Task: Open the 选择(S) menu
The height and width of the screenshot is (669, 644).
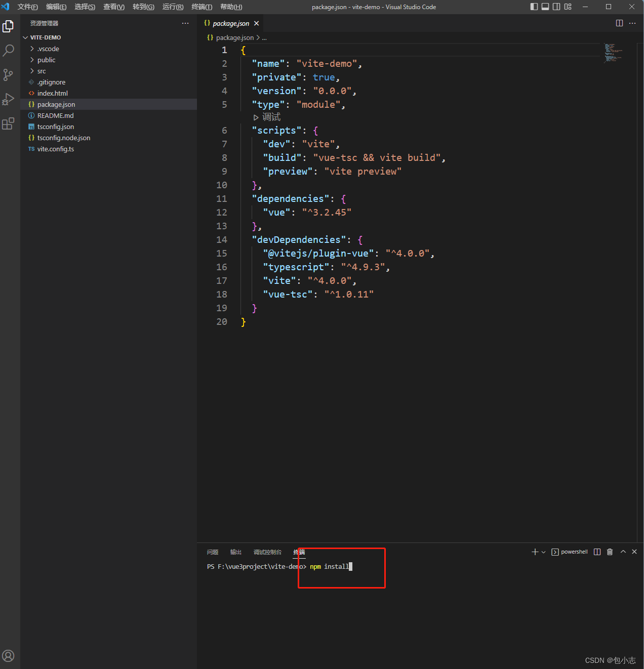Action: click(x=85, y=7)
